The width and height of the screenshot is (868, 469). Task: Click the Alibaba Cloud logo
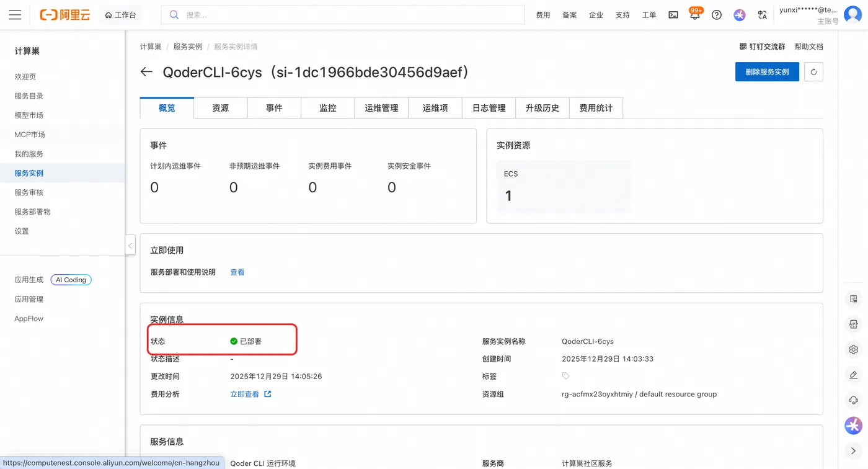click(64, 15)
